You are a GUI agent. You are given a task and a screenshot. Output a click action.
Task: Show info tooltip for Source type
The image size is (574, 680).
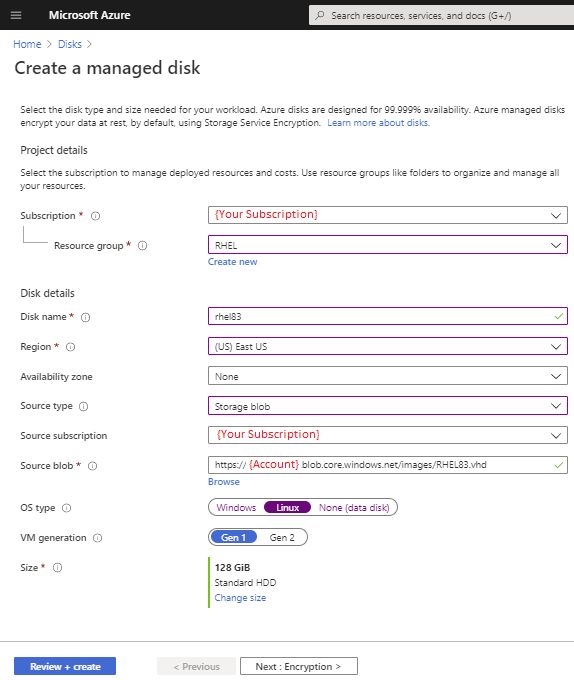[x=83, y=406]
